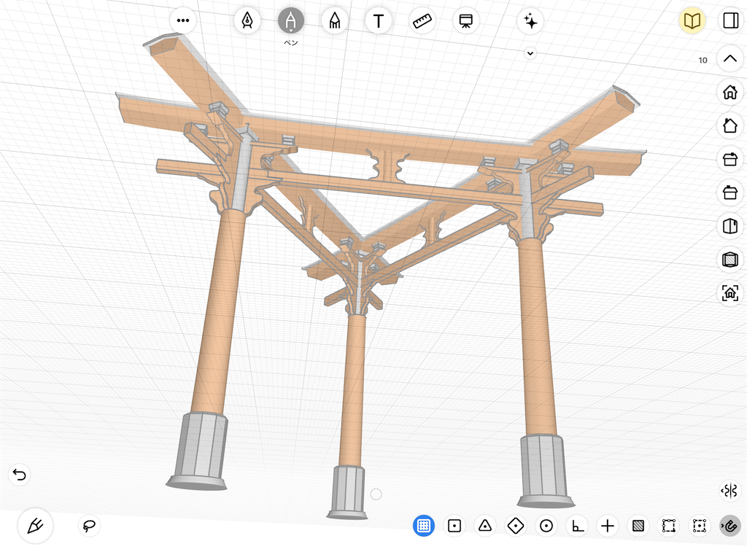This screenshot has width=747, height=560.
Task: Open the ruler measurement tool
Action: click(x=422, y=20)
